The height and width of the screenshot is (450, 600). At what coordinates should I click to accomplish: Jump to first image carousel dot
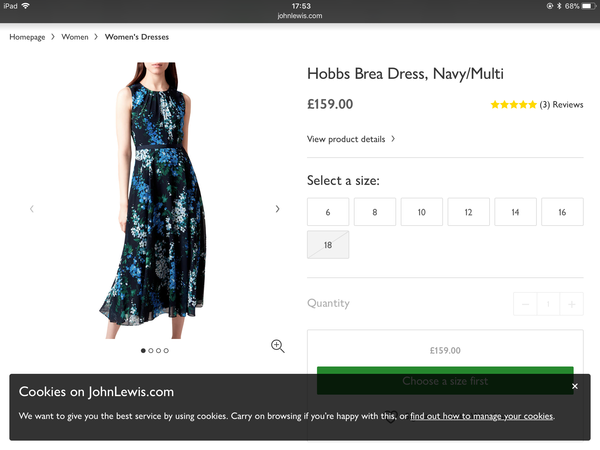(x=143, y=351)
